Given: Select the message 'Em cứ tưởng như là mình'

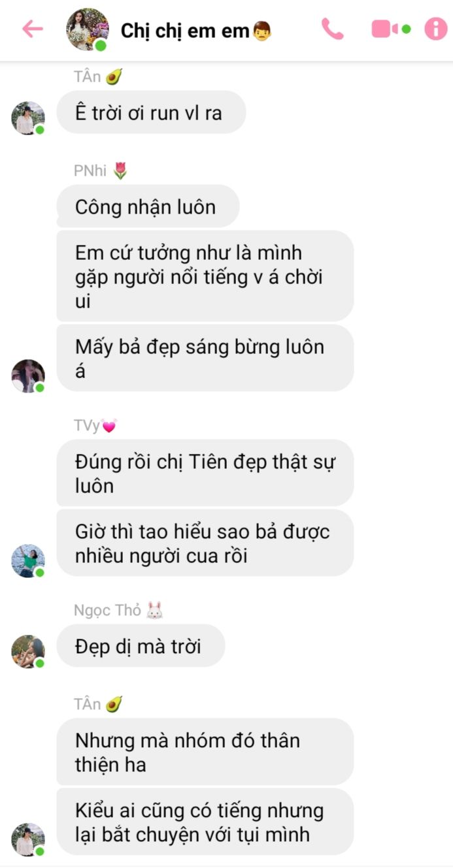Looking at the screenshot, I should point(205,276).
